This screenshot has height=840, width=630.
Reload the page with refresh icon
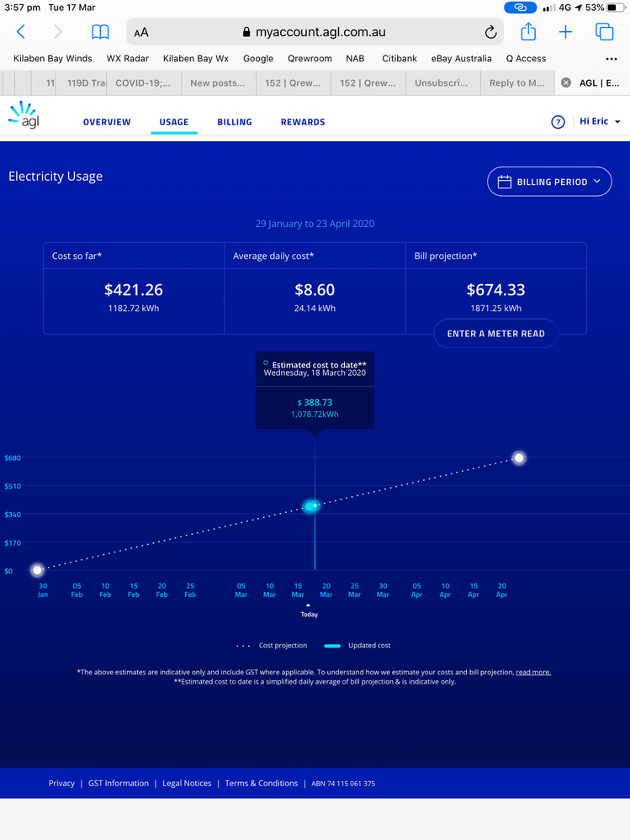coord(490,32)
